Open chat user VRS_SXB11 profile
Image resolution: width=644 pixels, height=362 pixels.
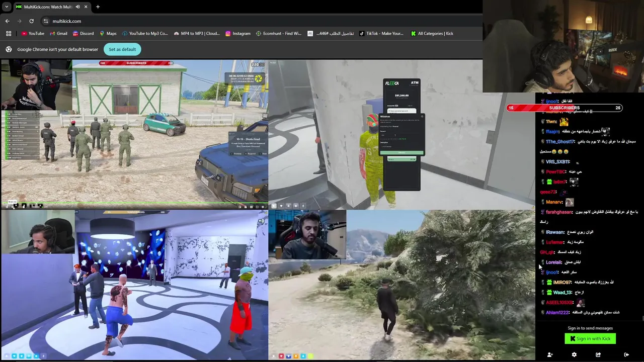click(x=557, y=161)
